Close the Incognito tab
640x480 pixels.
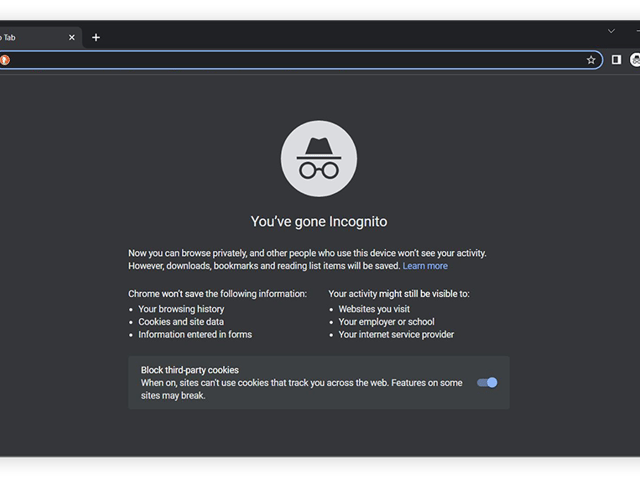[72, 38]
